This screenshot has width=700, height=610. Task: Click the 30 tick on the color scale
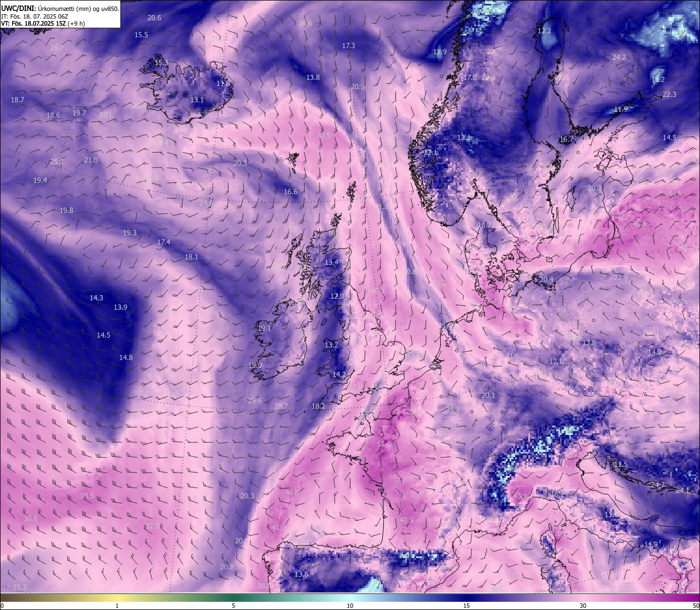583,606
